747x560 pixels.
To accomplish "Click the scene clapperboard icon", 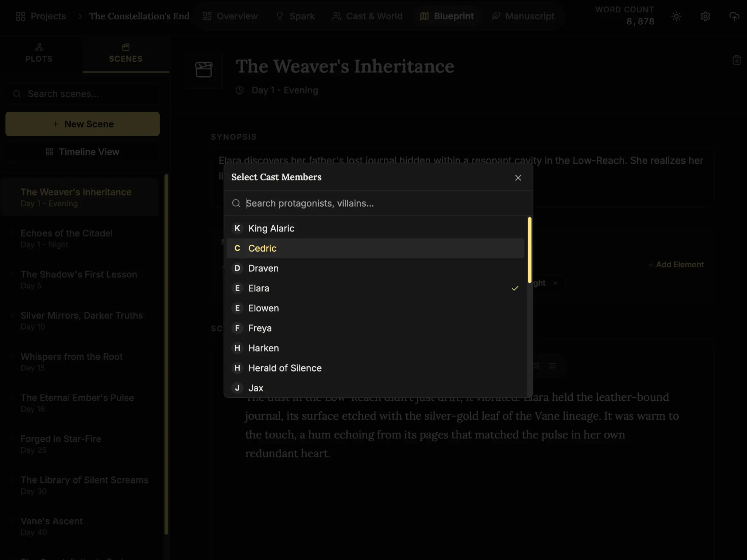I will tap(204, 69).
